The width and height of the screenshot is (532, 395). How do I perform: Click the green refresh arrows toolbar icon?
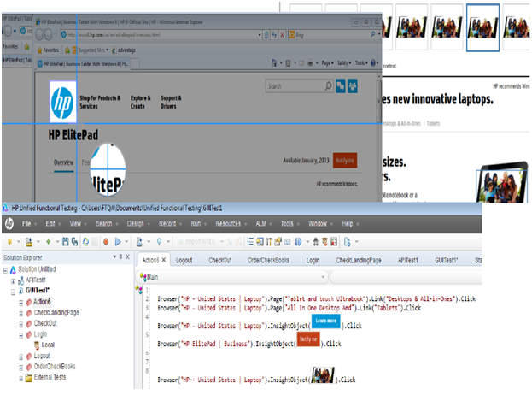pyautogui.click(x=86, y=241)
